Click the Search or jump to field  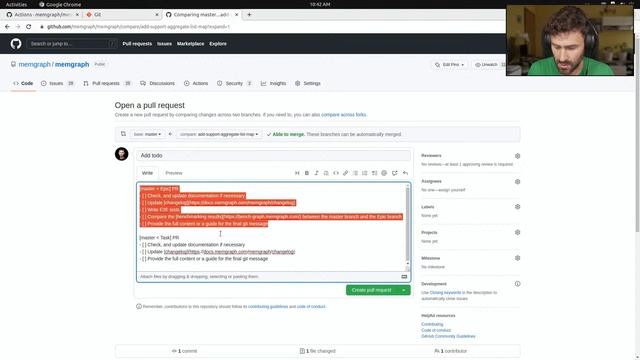pos(72,44)
